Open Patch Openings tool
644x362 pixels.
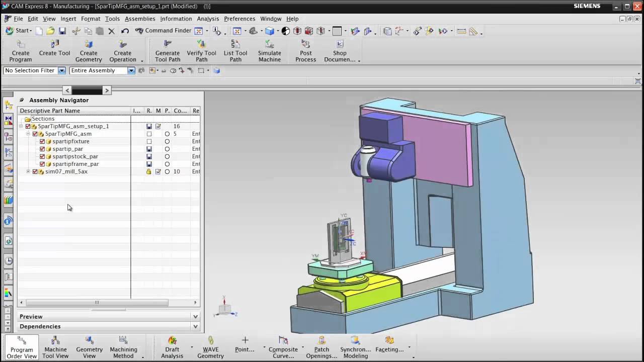321,347
